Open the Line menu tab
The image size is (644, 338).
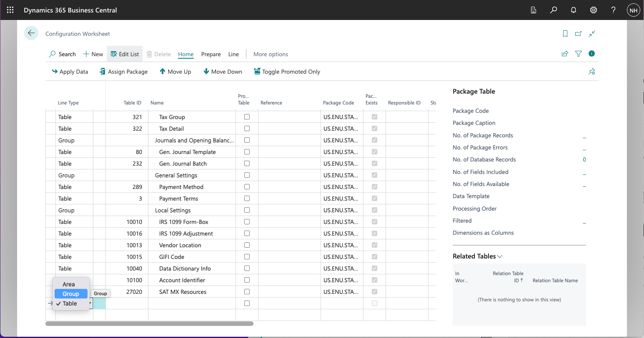(233, 54)
